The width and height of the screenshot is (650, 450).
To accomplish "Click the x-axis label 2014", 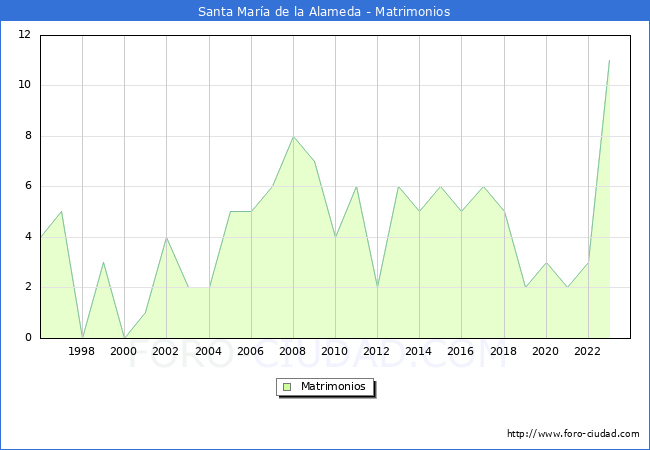I will [418, 351].
